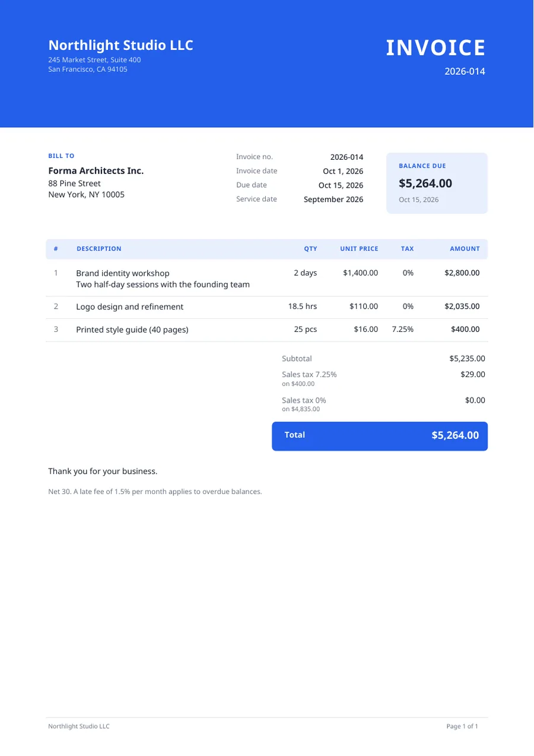534x756 pixels.
Task: Click the # column header
Action: (x=56, y=249)
